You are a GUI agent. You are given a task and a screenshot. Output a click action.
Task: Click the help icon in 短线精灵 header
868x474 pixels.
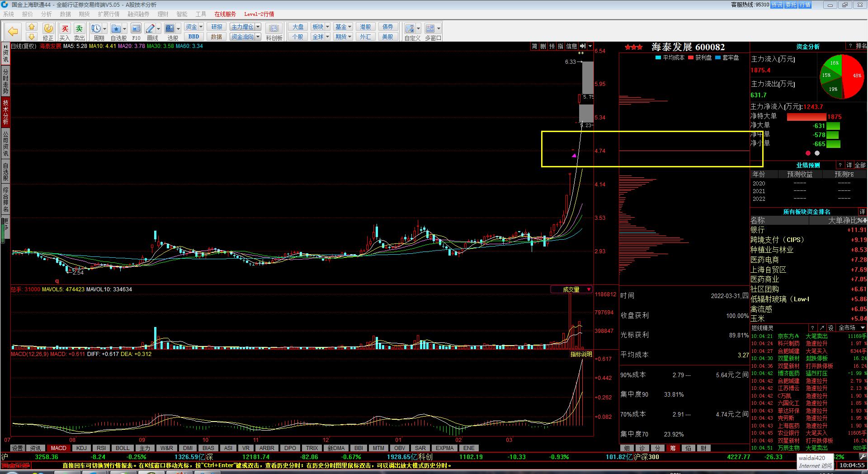(x=812, y=327)
